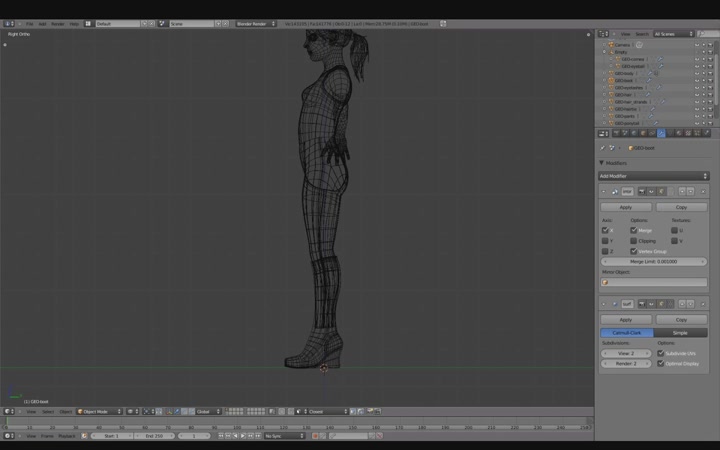Open the No Sync dropdown
Image resolution: width=720 pixels, height=450 pixels.
[284, 436]
